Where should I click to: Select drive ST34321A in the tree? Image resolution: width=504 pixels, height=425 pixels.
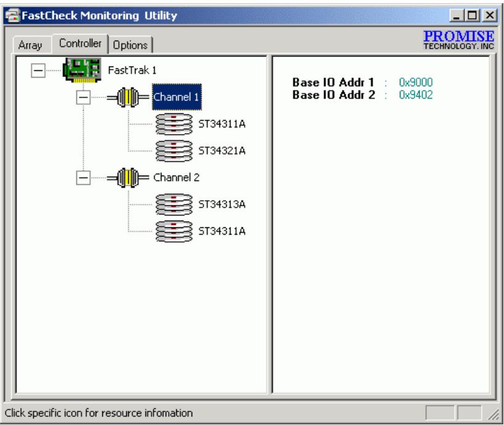pos(222,151)
